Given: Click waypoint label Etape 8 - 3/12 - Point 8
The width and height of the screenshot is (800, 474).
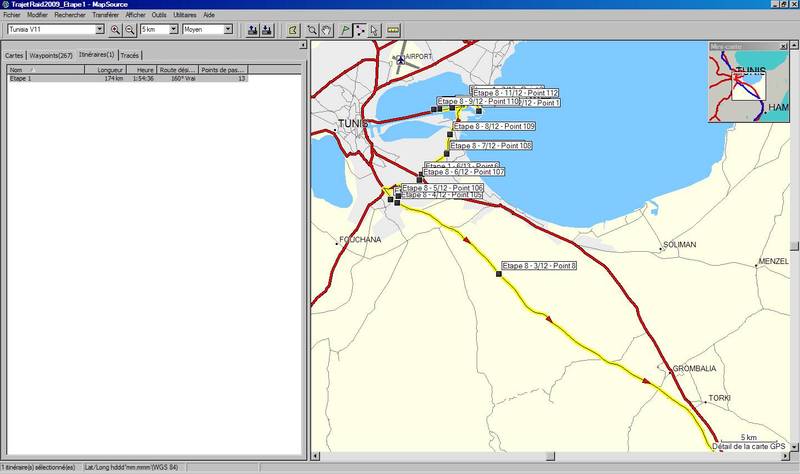Looking at the screenshot, I should (539, 266).
